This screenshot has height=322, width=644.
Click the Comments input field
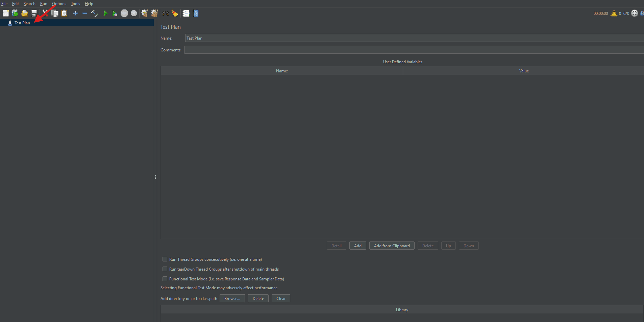[x=304, y=49]
